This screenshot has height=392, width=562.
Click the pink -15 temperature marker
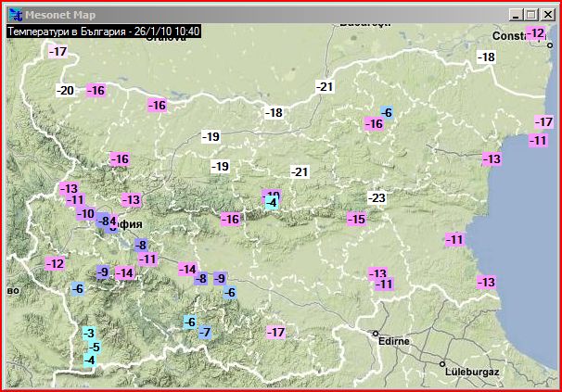[x=356, y=219]
